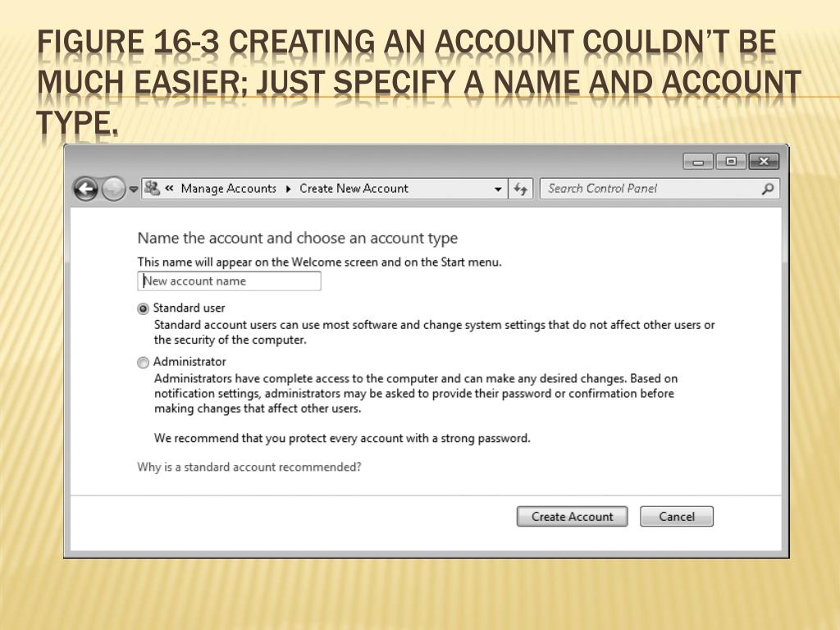Image resolution: width=840 pixels, height=630 pixels.
Task: Minimize the Create New Account window
Action: coord(698,162)
